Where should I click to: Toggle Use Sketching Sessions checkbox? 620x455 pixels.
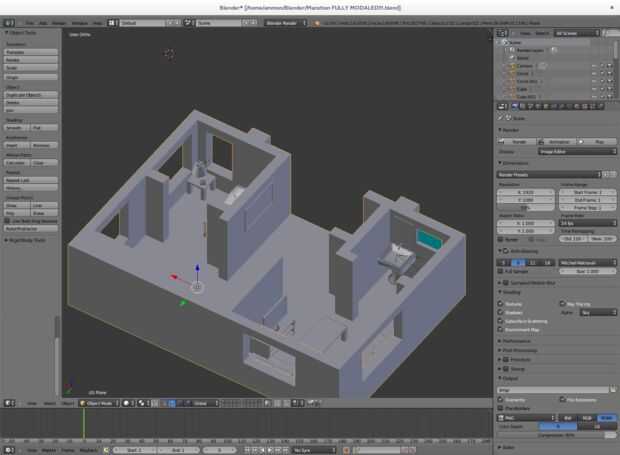pyautogui.click(x=7, y=221)
